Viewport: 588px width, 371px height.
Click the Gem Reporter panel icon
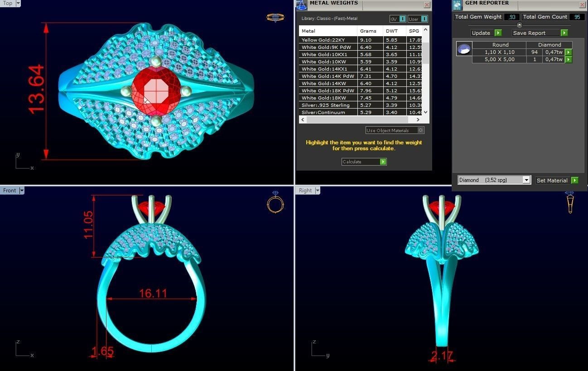coord(458,5)
